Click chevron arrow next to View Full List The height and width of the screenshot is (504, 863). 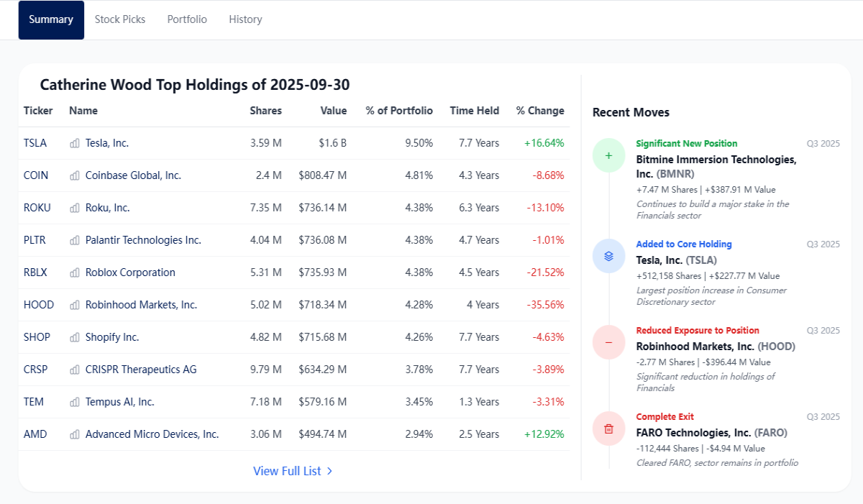tap(329, 471)
